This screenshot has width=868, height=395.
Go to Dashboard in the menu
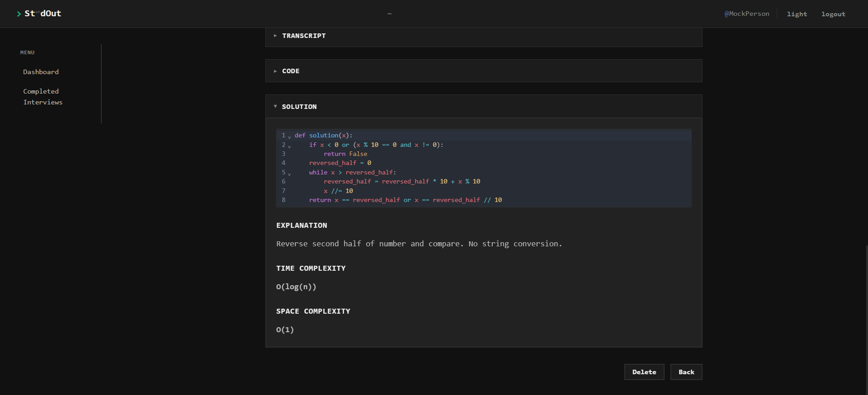[41, 72]
